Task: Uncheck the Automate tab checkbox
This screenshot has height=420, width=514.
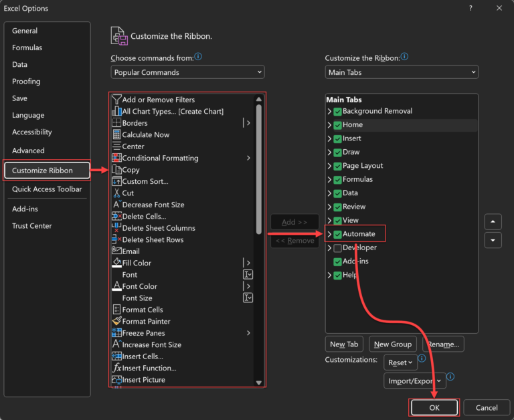Action: click(337, 234)
